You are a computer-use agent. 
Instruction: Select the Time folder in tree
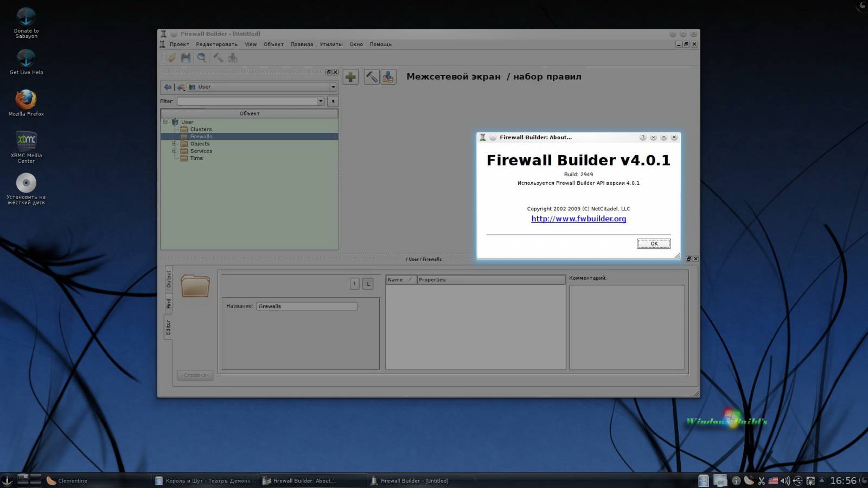click(196, 158)
